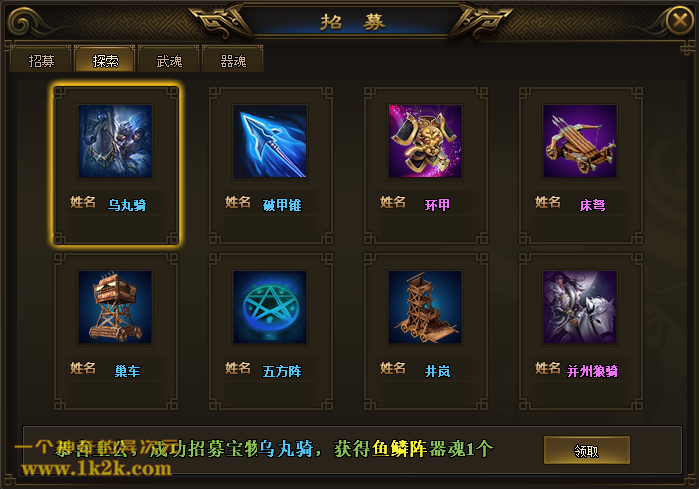Image resolution: width=699 pixels, height=489 pixels.
Task: Pick the 并州狼骑 wolf rider icon
Action: 580,307
